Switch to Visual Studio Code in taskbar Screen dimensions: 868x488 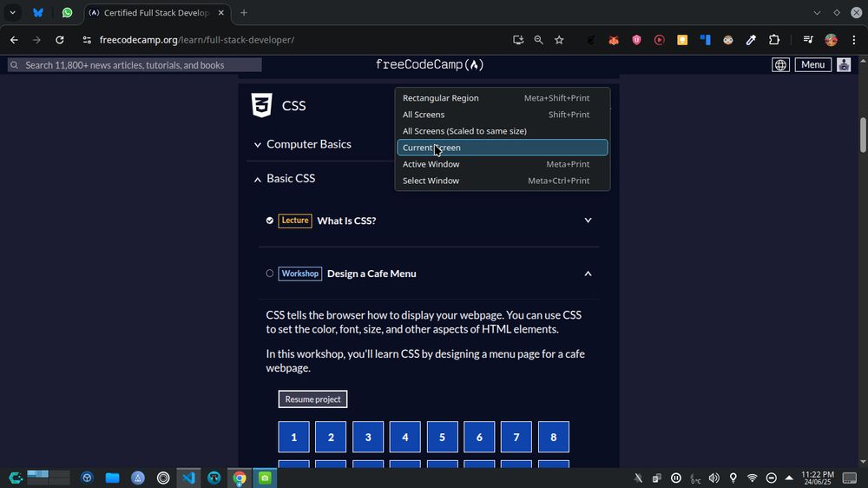pos(188,478)
